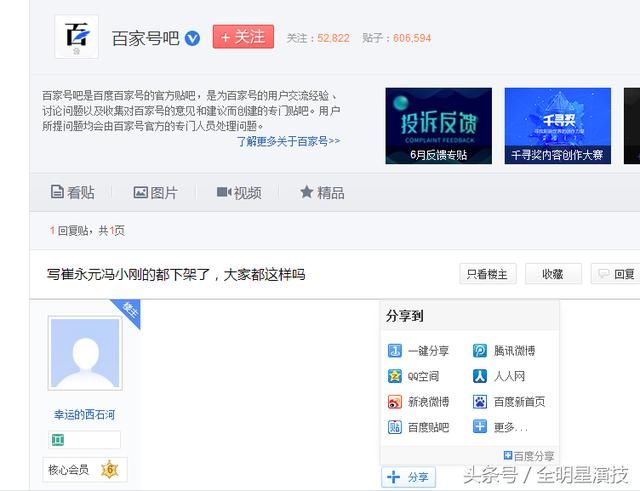Click the 百家号吧 forum logo
Viewport: 640px width, 491px height.
[x=77, y=37]
